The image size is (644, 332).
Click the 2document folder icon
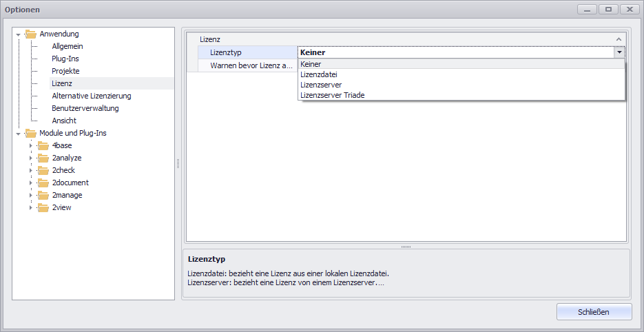44,183
